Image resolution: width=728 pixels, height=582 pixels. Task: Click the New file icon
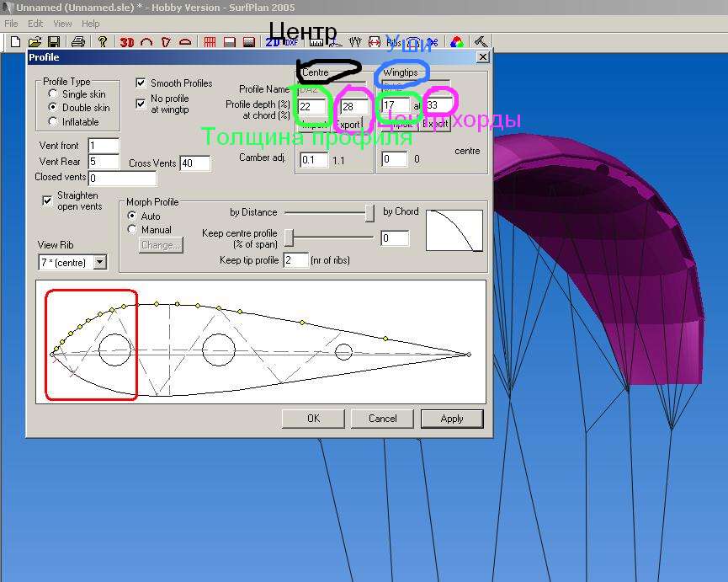click(x=15, y=41)
